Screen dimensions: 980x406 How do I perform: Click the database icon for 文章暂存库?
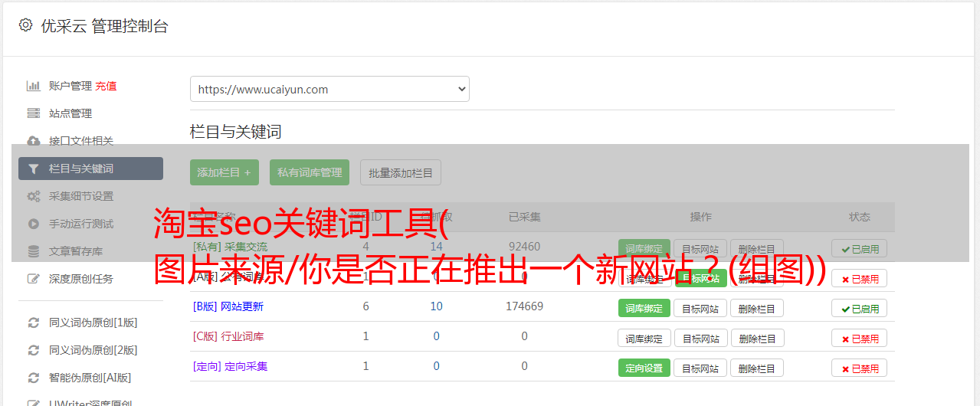tap(34, 251)
